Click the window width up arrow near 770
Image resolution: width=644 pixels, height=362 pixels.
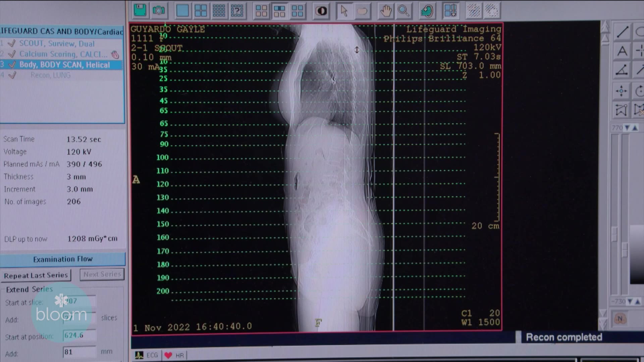tap(635, 128)
